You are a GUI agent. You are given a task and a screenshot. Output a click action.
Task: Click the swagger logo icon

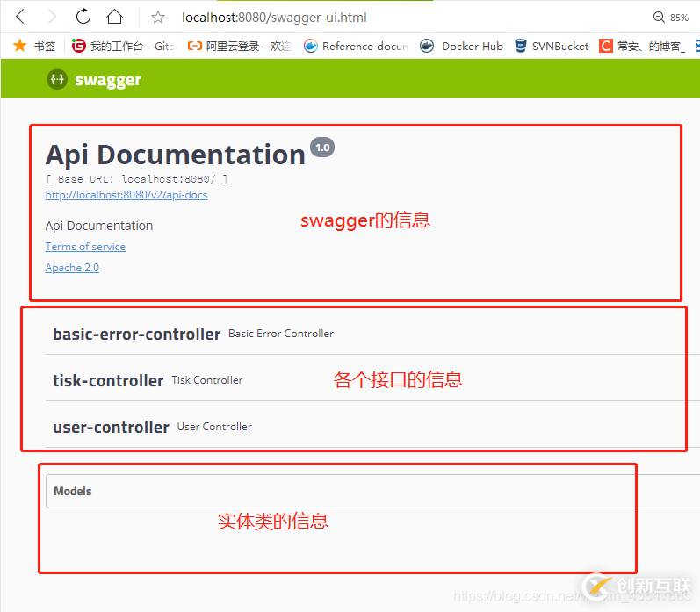point(57,79)
